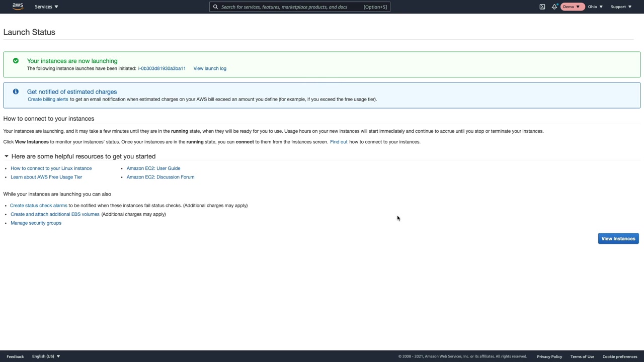Follow the Find out connection link
Screen dimensions: 644x362
(339, 142)
